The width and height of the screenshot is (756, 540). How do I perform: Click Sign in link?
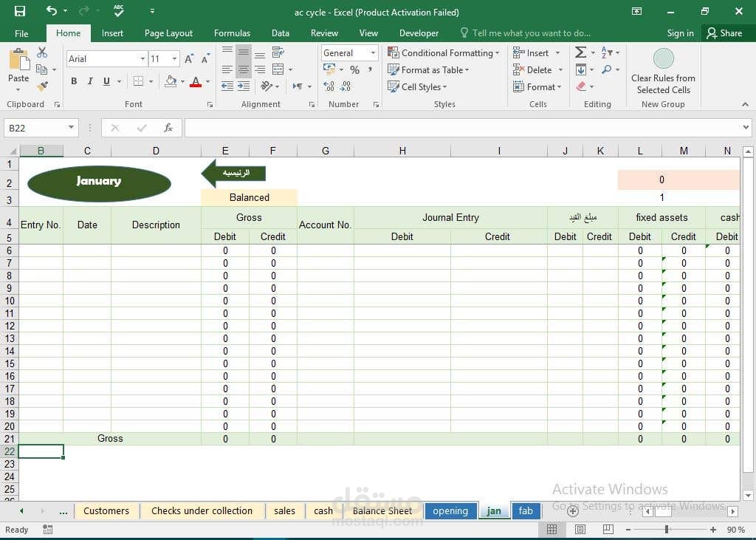click(x=680, y=33)
